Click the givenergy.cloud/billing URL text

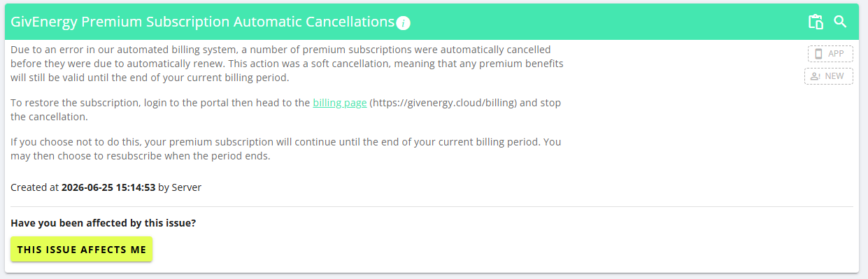pos(443,103)
